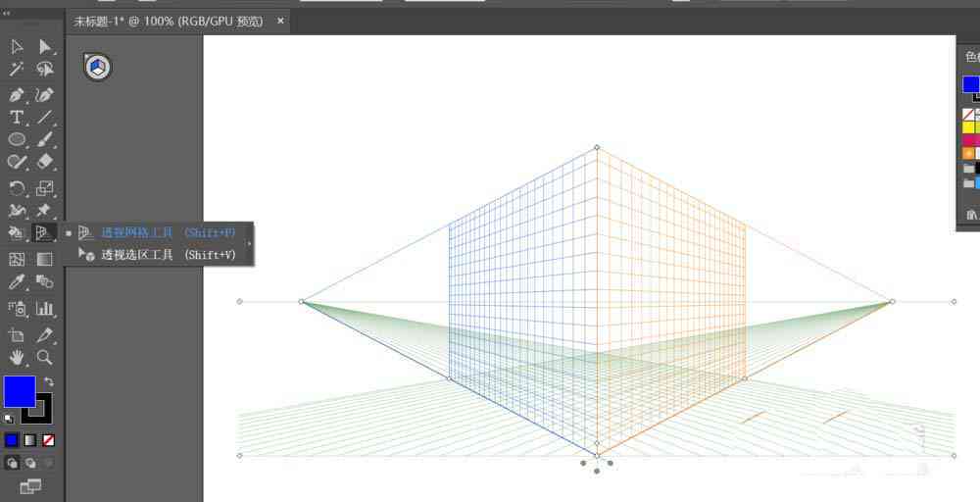Select the Eyedropper tool
Image resolution: width=980 pixels, height=502 pixels.
(x=17, y=282)
